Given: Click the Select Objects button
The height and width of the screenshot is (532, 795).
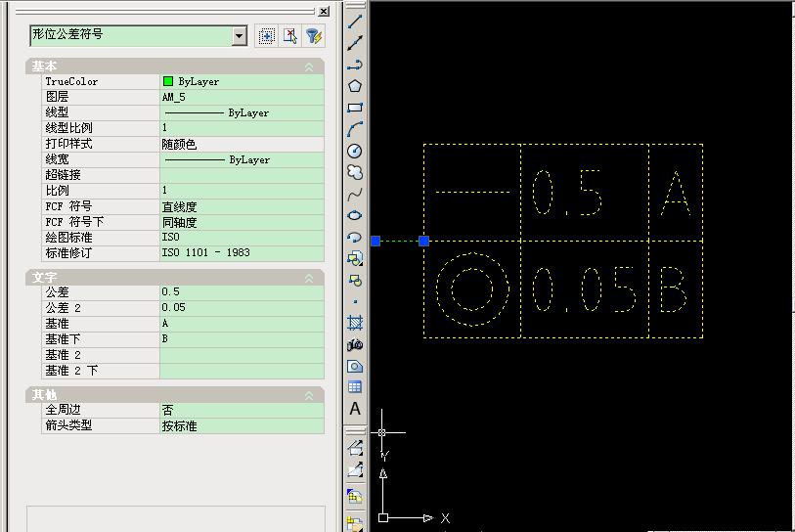Looking at the screenshot, I should point(289,36).
